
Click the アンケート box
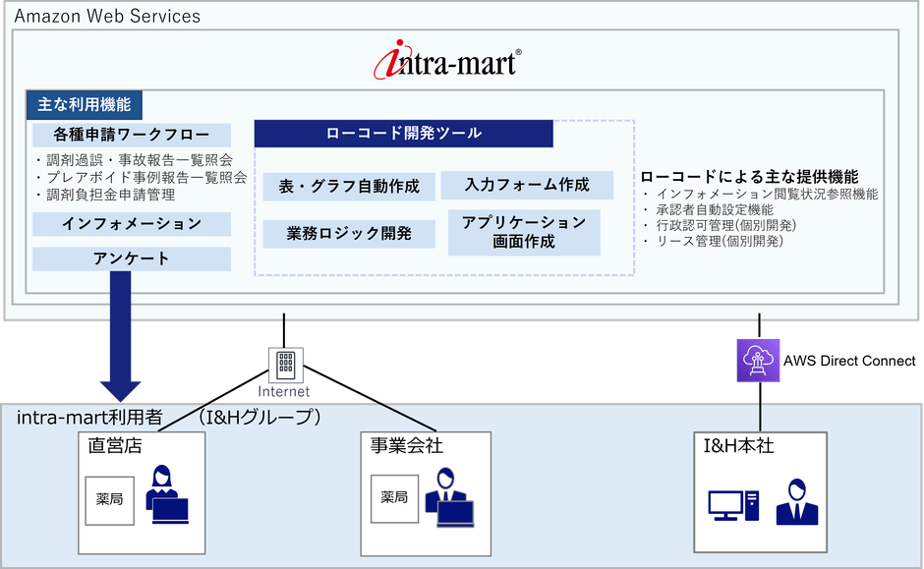coord(132,258)
